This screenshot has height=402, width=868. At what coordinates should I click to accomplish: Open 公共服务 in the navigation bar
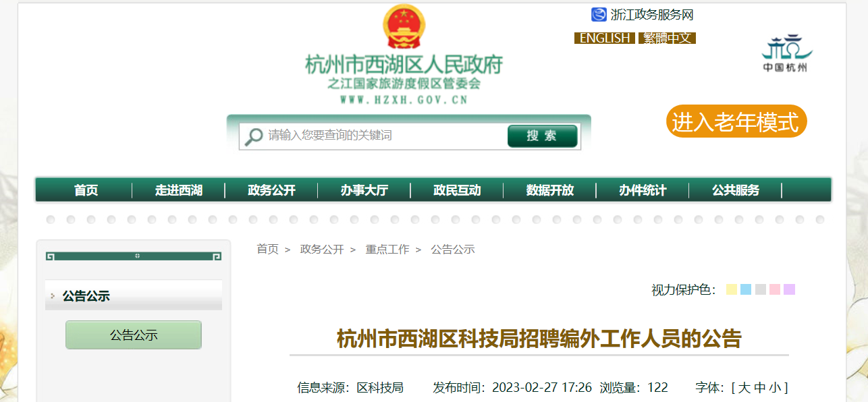pyautogui.click(x=736, y=191)
